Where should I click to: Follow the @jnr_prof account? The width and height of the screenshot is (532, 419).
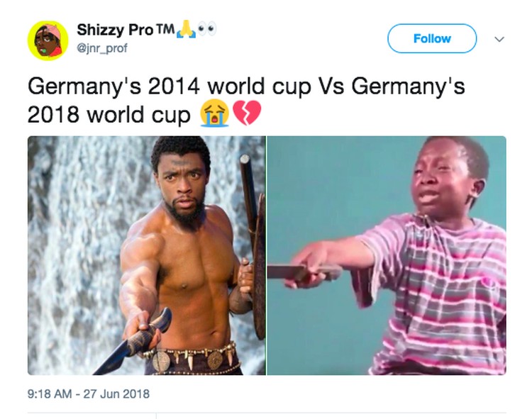tap(432, 39)
